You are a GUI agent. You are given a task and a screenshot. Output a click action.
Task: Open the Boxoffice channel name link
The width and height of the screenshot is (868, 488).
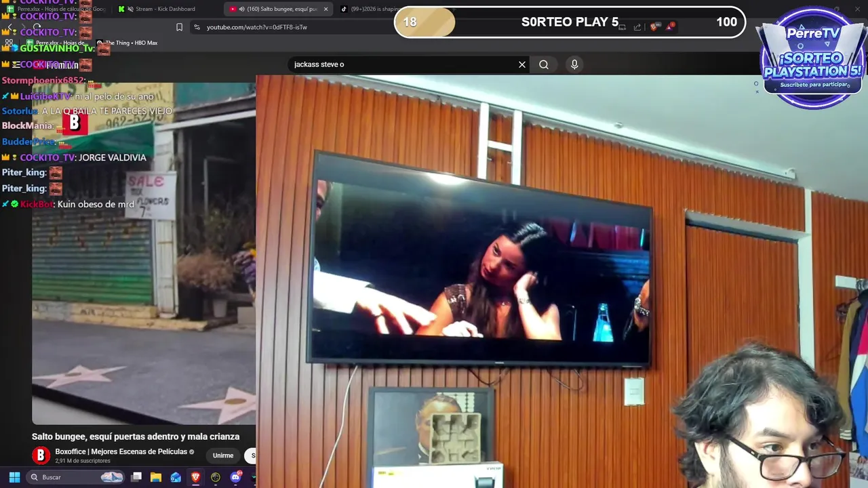click(121, 451)
